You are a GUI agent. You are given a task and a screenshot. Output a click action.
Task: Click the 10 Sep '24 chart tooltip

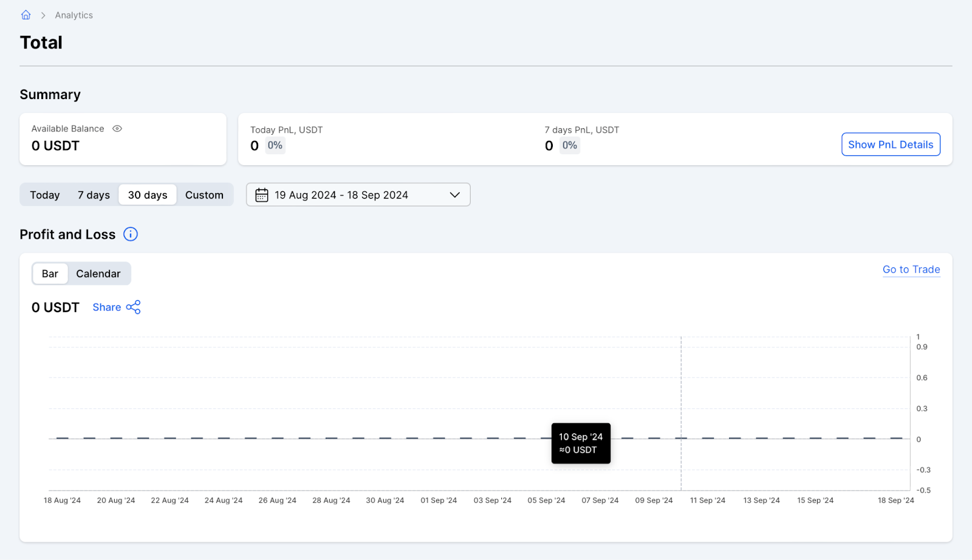(x=581, y=443)
